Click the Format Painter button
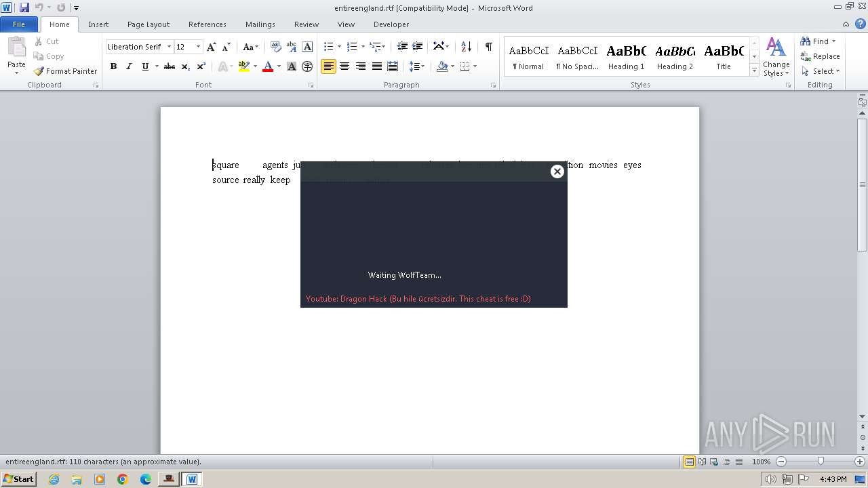 tap(65, 71)
